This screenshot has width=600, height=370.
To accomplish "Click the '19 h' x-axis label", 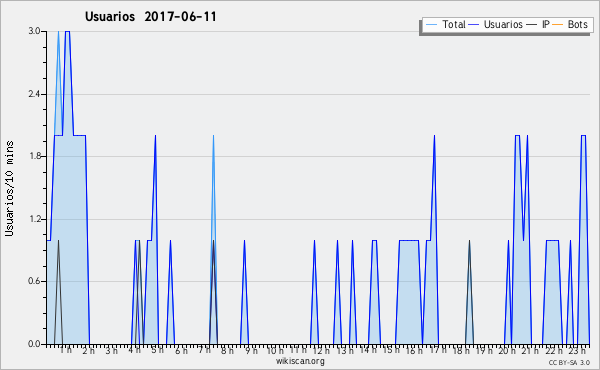I will tap(484, 350).
